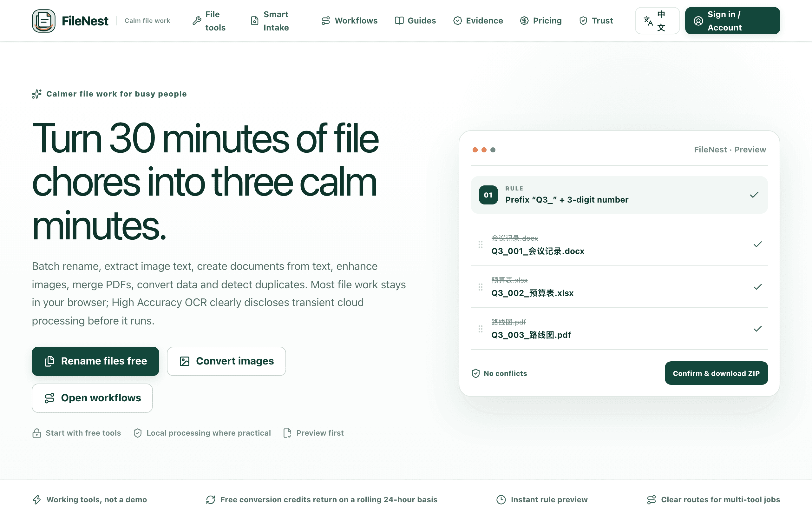This screenshot has height=508, width=812.
Task: Open the Pricing nav item
Action: [x=540, y=21]
